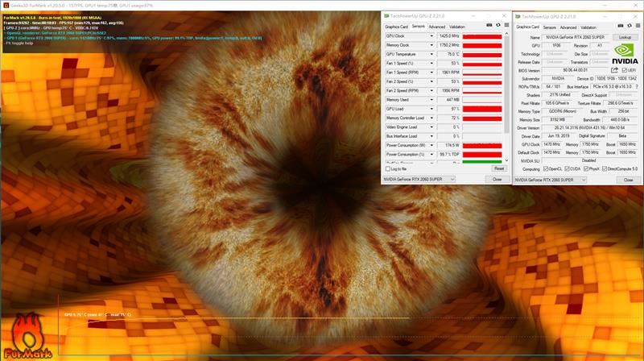Toggle the PhysX checkbox
Image resolution: width=644 pixels, height=361 pixels.
click(x=586, y=169)
